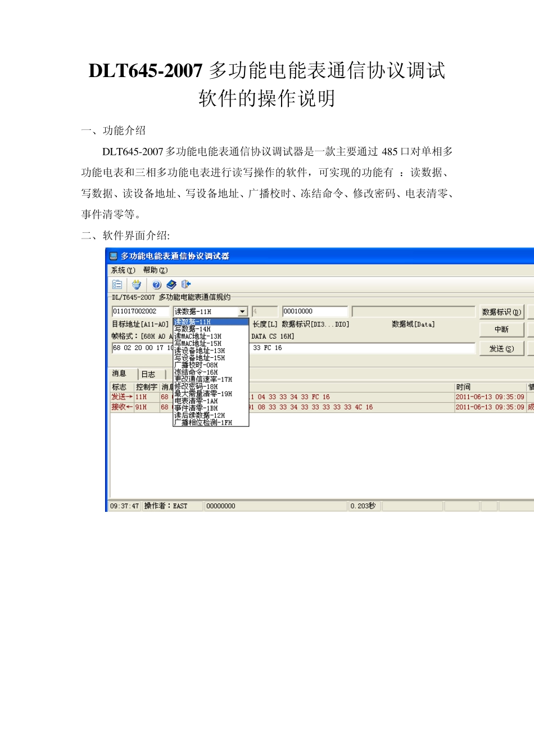Image resolution: width=534 pixels, height=756 pixels.
Task: Choose 修改密码-18H option
Action: click(211, 386)
